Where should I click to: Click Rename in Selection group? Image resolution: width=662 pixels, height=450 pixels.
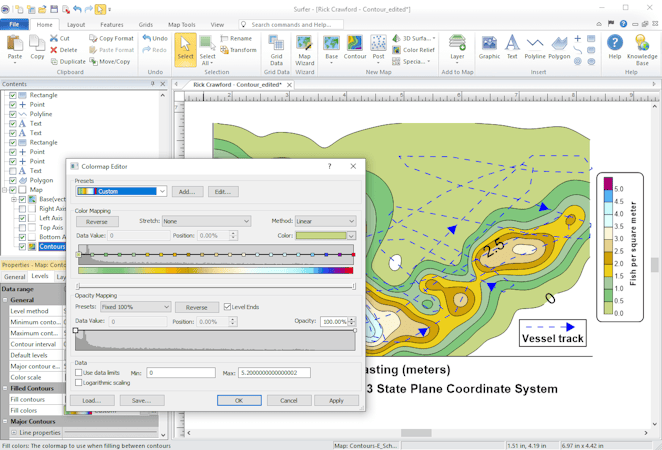point(236,38)
